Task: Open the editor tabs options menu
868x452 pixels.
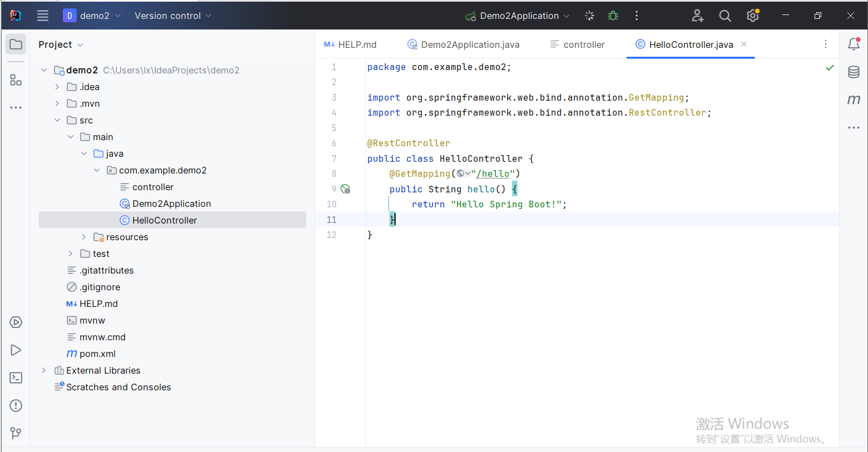Action: tap(826, 44)
